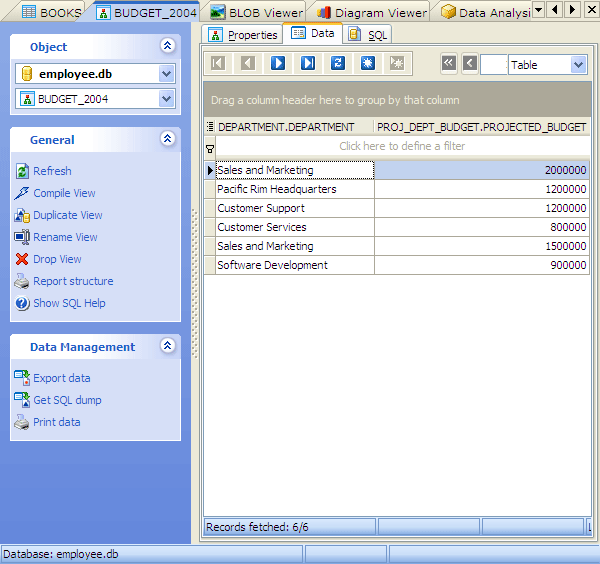The height and width of the screenshot is (564, 600).
Task: Go to previous record button
Action: [x=248, y=63]
